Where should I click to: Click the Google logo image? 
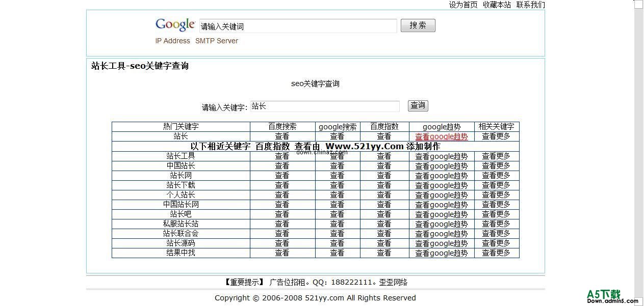175,24
